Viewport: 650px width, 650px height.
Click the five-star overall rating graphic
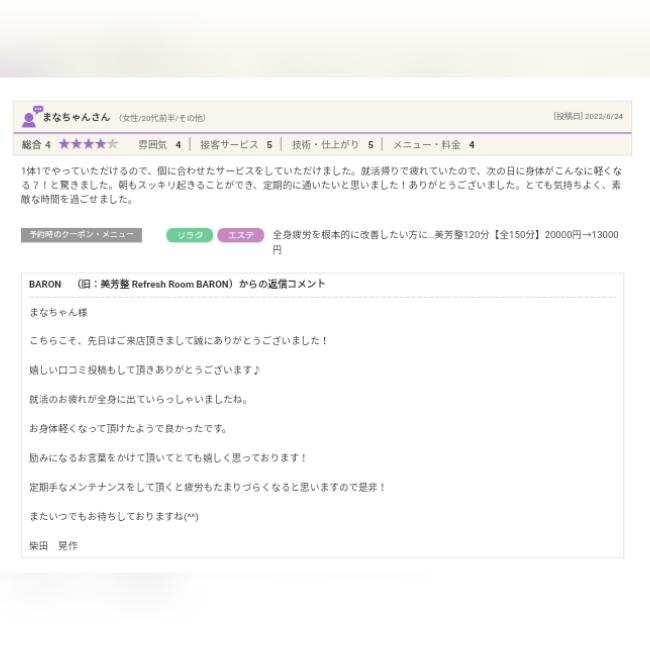point(88,144)
